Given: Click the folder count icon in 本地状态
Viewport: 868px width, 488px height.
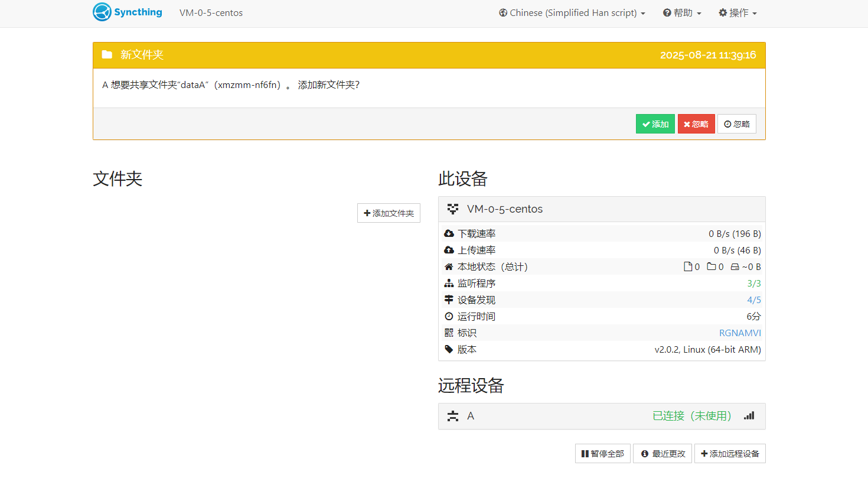Looking at the screenshot, I should pyautogui.click(x=712, y=266).
